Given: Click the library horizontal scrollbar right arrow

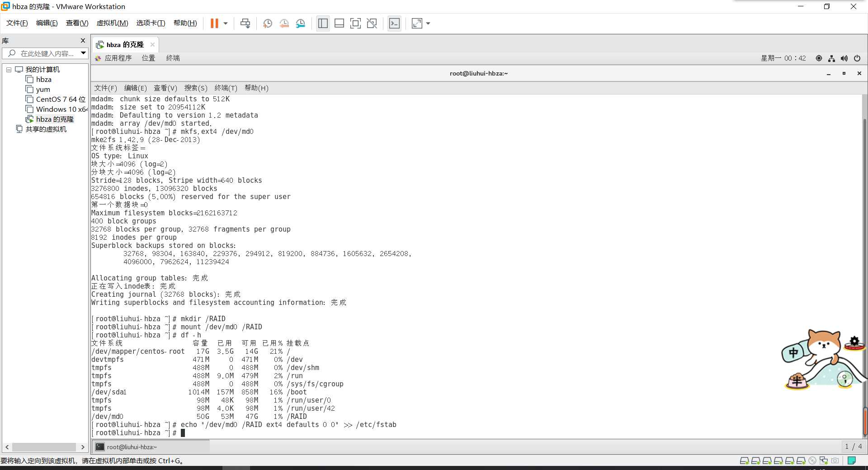Looking at the screenshot, I should 83,447.
